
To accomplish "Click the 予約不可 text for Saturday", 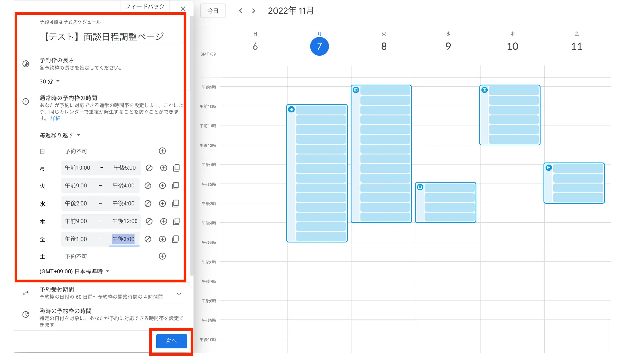I will 76,257.
